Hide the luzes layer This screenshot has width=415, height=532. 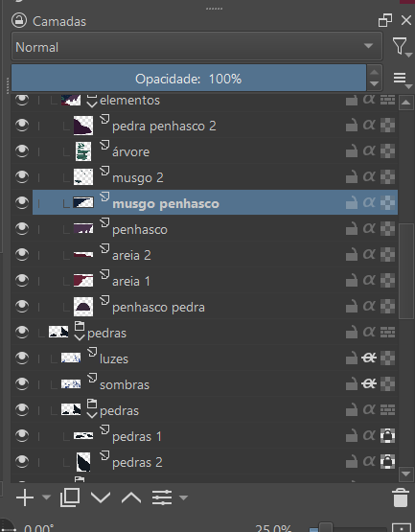pos(22,358)
